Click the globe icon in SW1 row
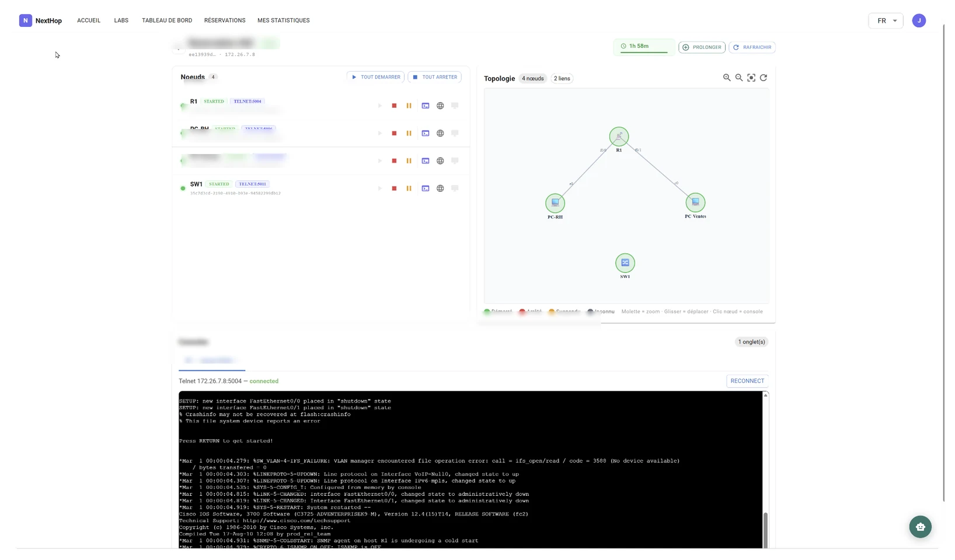The image size is (955, 560). click(x=440, y=188)
